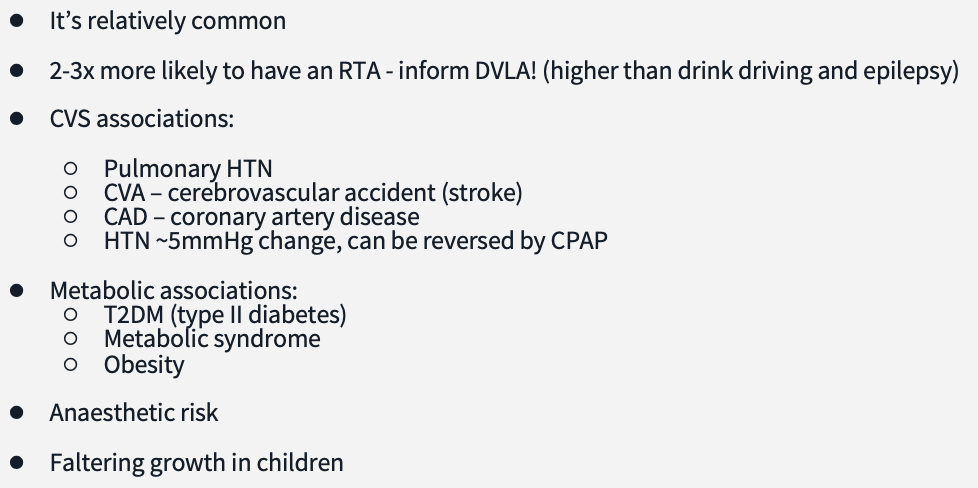Click the "Metabolic syndrome" item
978x488 pixels.
click(x=212, y=339)
